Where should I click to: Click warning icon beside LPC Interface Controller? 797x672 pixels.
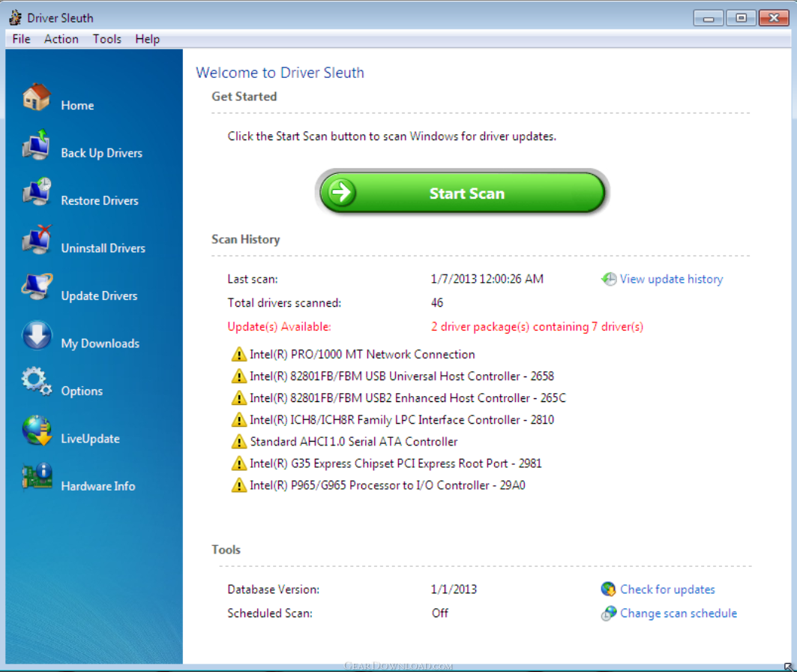[238, 420]
